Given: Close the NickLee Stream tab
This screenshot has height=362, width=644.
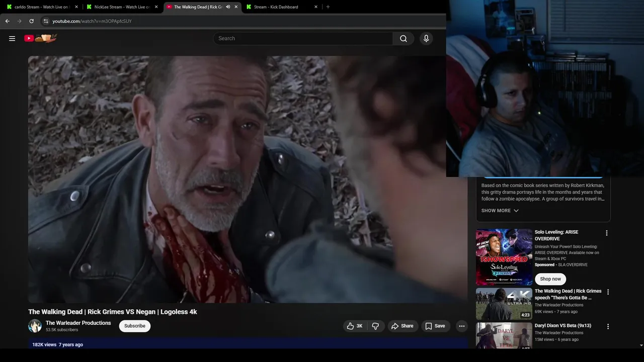Looking at the screenshot, I should click(x=156, y=7).
